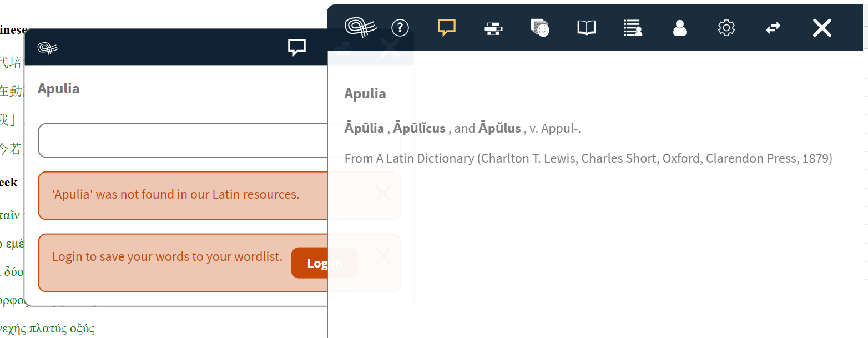Click the Alpheios logo on the popup header
The height and width of the screenshot is (338, 868).
(48, 47)
